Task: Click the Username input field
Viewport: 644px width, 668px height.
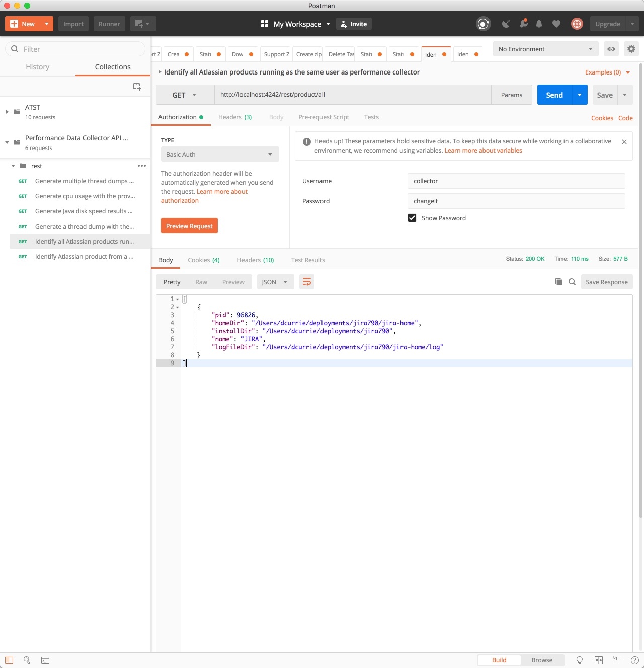Action: (516, 181)
